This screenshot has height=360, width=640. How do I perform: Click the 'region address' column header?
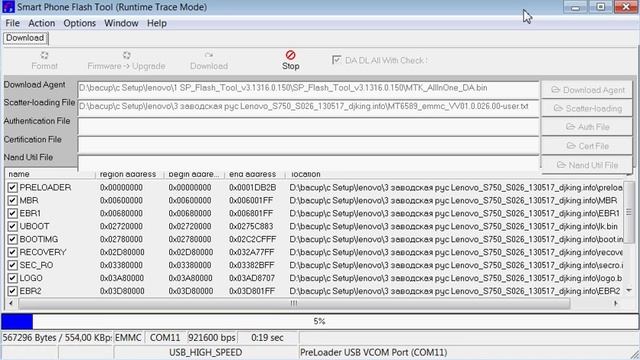(129, 174)
